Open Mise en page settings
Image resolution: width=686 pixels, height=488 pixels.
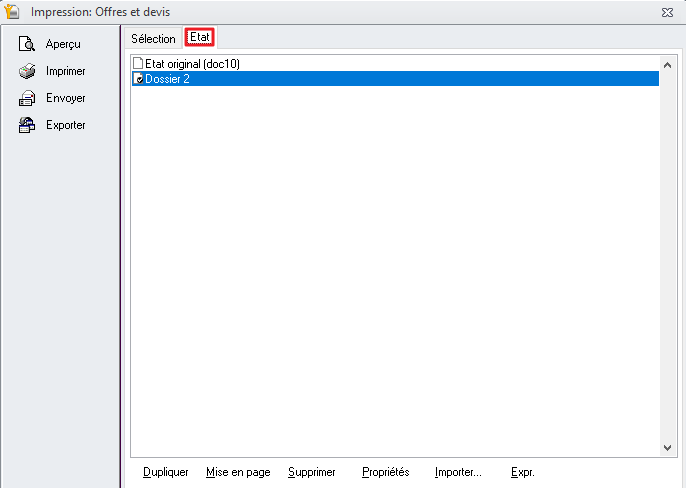coord(238,472)
